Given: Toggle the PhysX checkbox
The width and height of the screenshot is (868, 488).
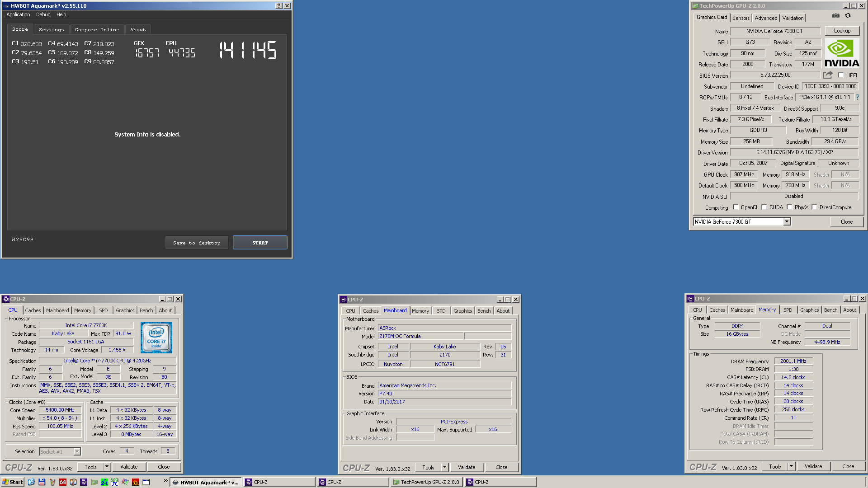Looking at the screenshot, I should 789,207.
